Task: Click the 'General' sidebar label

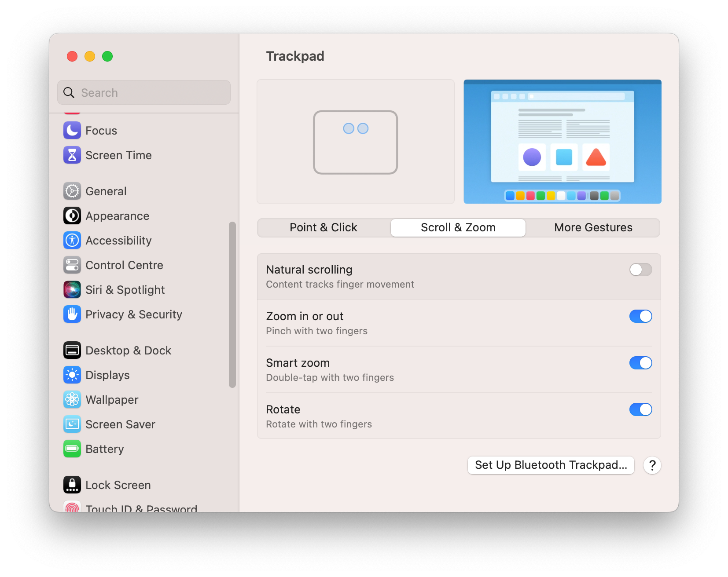Action: pos(106,191)
